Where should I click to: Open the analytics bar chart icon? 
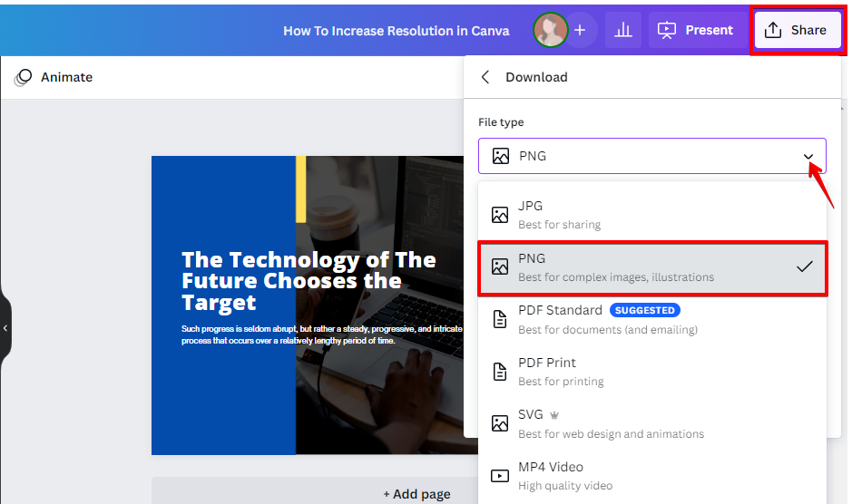coord(622,30)
